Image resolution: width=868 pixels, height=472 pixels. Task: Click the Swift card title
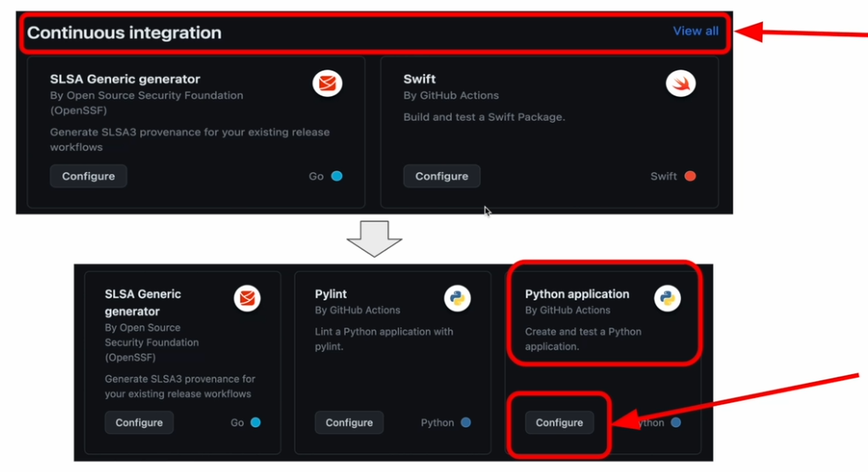click(419, 79)
